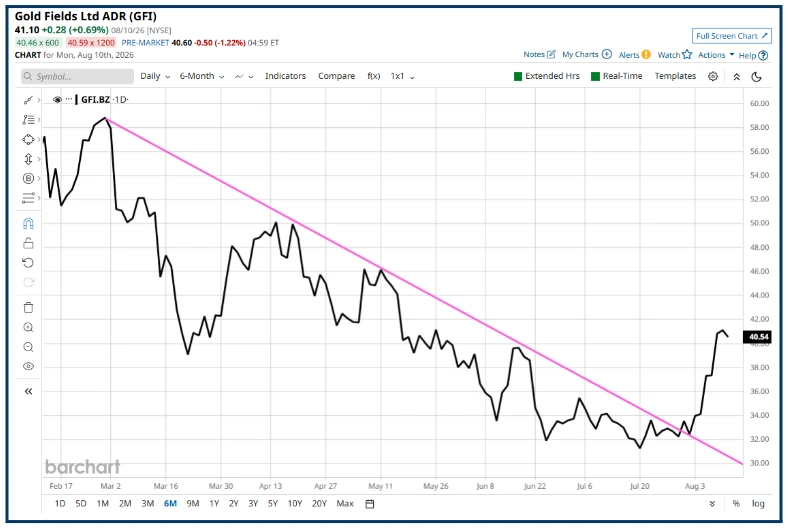788x528 pixels.
Task: Open Help link
Action: point(753,55)
